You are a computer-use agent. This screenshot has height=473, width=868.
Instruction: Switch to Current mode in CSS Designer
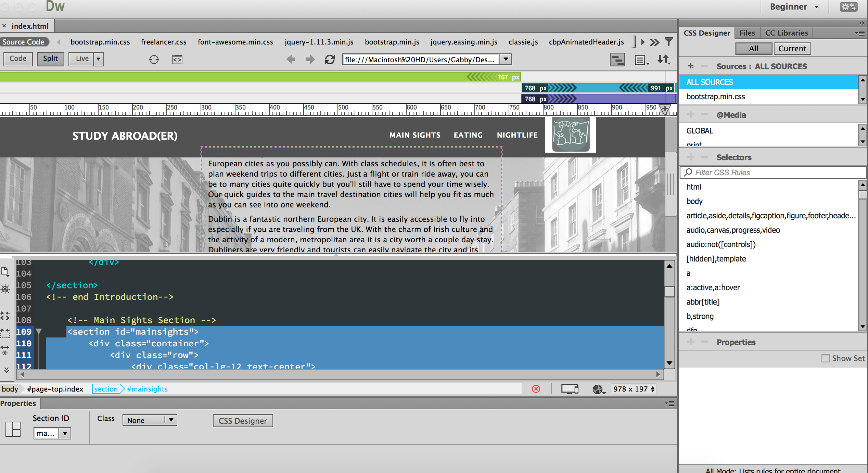[x=792, y=49]
